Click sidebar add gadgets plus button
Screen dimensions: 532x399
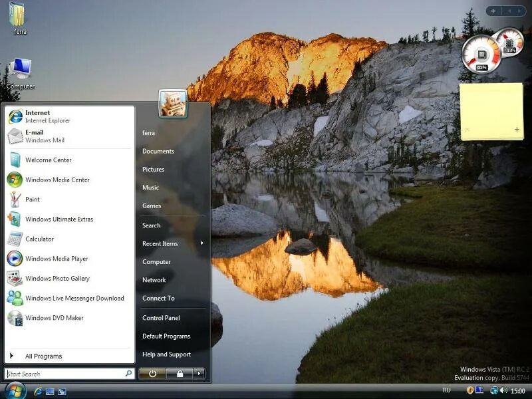[x=493, y=11]
